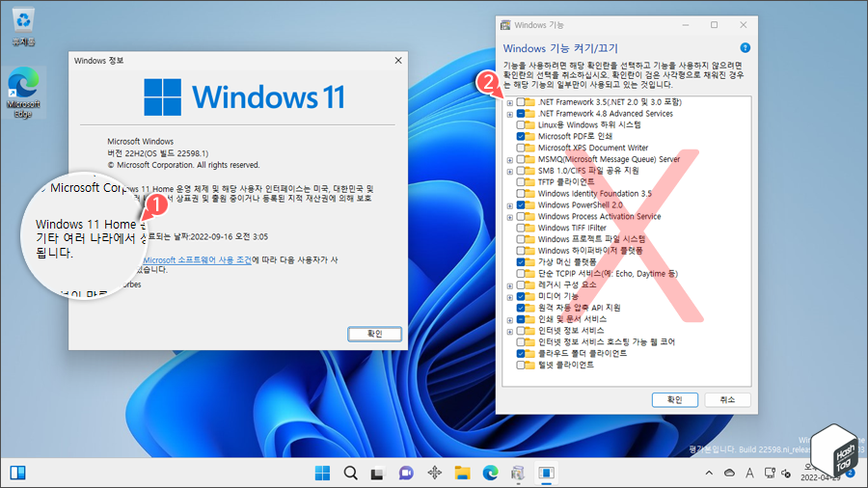Launch Microsoft Edge from desktop shortcut
The height and width of the screenshot is (488, 868).
click(23, 93)
